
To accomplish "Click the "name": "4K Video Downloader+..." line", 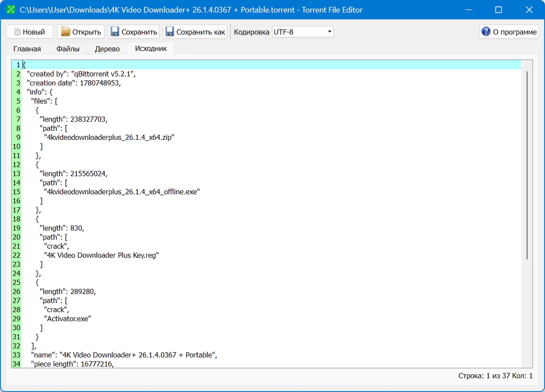I will (124, 355).
